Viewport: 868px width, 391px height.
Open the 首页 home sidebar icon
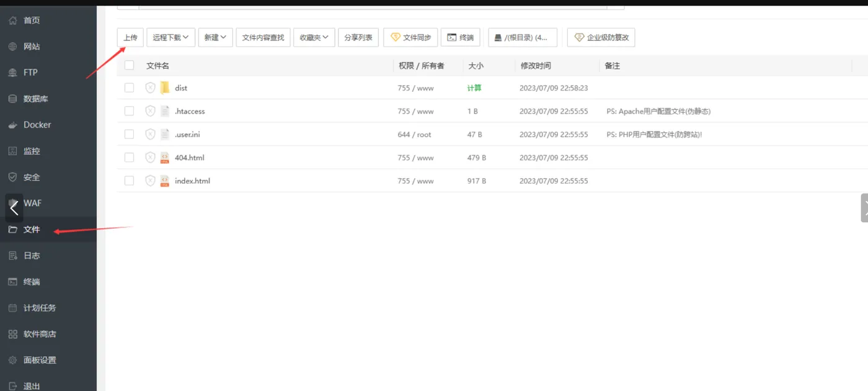[13, 20]
